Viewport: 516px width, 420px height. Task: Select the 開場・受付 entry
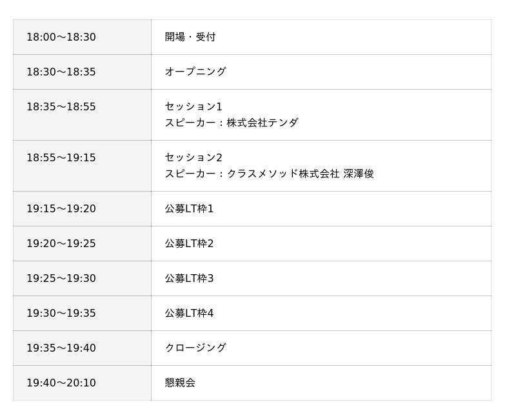[190, 37]
